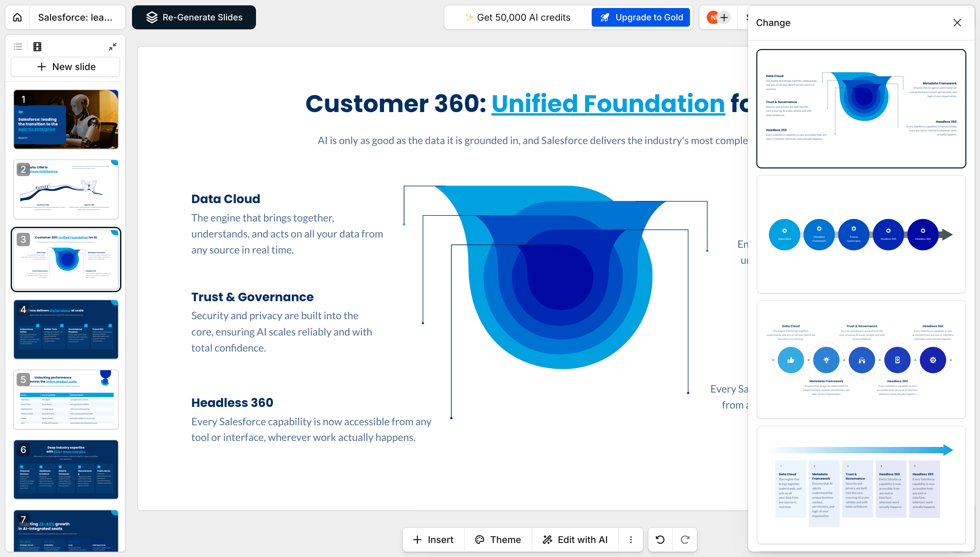This screenshot has width=980, height=557.
Task: Close the Change panel
Action: [x=957, y=23]
